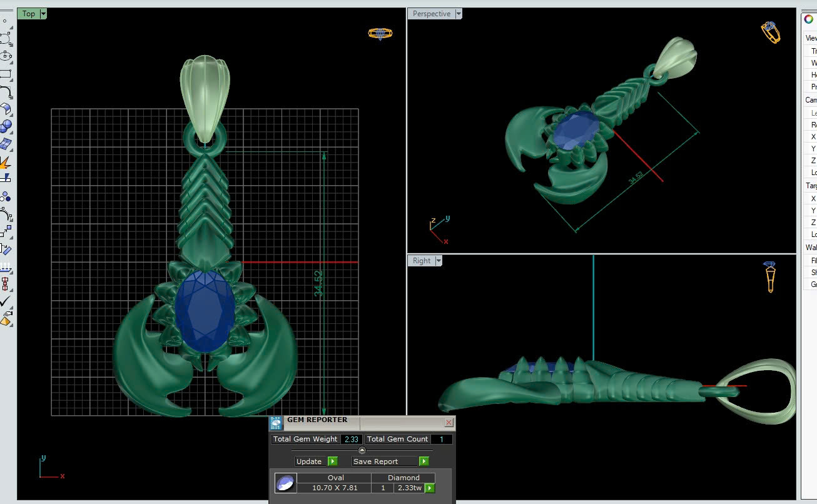Select the oval gem thumbnail
The height and width of the screenshot is (504, 817).
285,483
